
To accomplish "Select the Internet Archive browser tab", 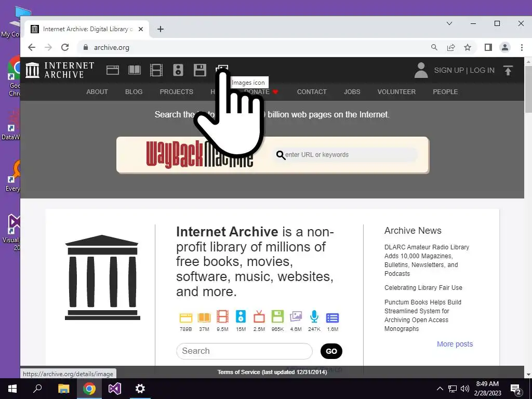I will coord(87,29).
